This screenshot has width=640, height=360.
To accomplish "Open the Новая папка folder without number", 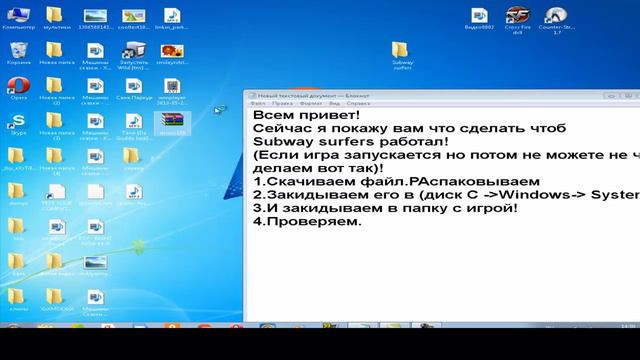I will [x=57, y=53].
